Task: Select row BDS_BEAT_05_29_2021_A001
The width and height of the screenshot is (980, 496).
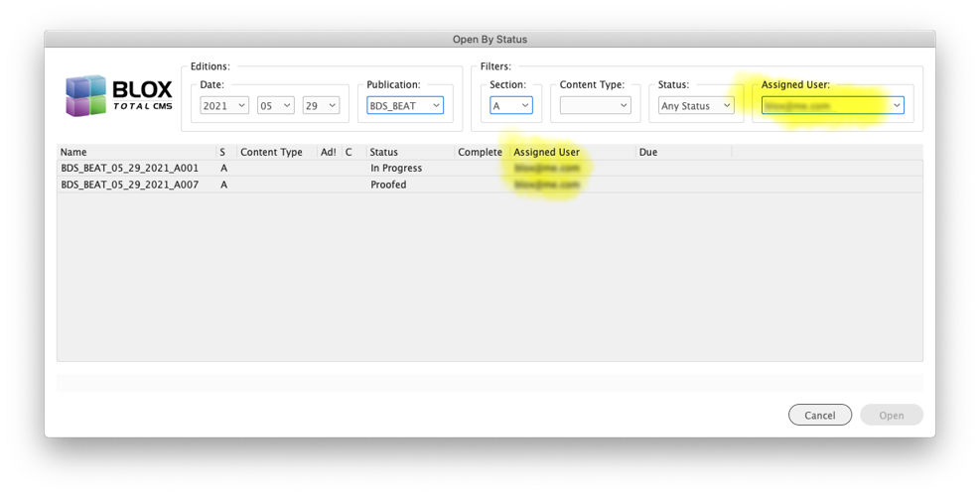Action: 490,168
